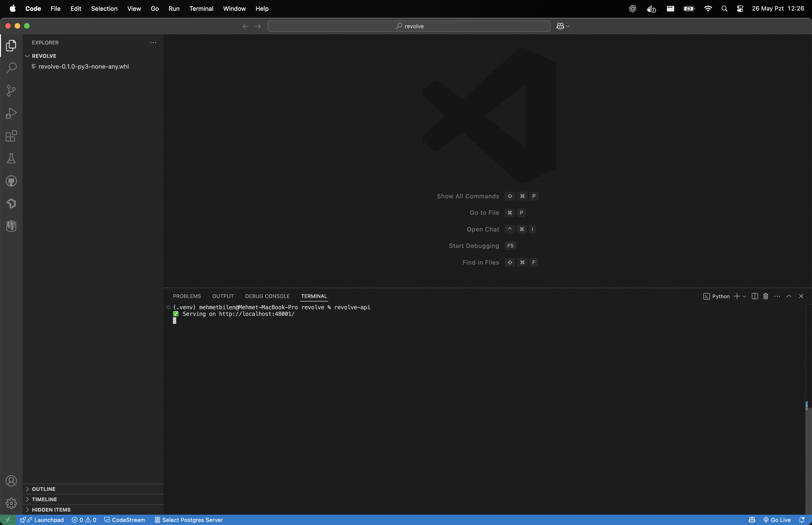This screenshot has height=525, width=812.
Task: Open the new terminal launch profile dropdown
Action: (745, 297)
